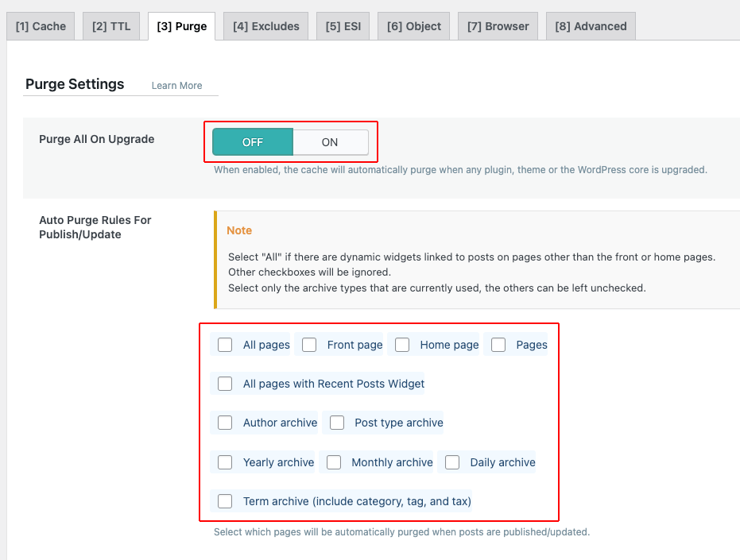Tick the Home page checkbox

pos(402,345)
